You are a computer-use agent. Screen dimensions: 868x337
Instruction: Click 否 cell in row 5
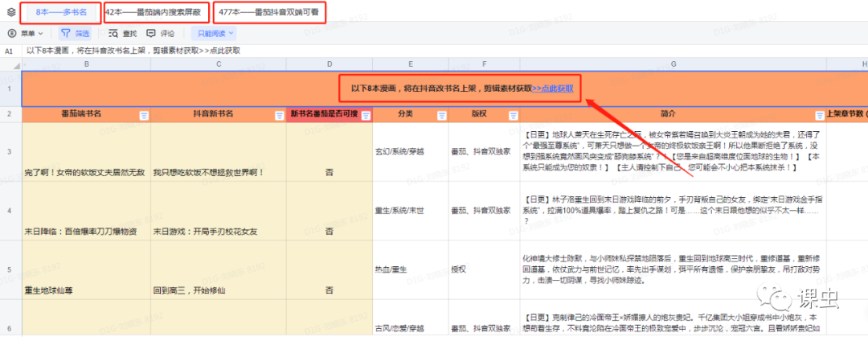pyautogui.click(x=330, y=270)
